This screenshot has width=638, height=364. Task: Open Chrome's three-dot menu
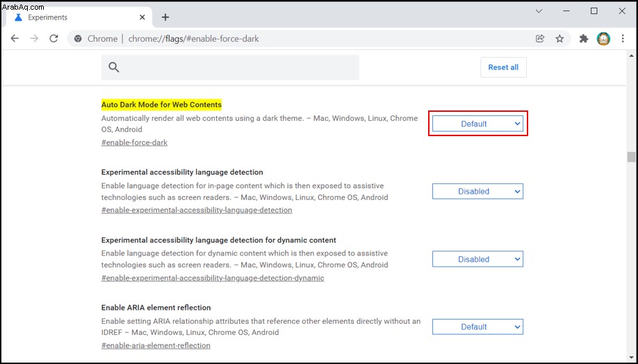pos(623,39)
